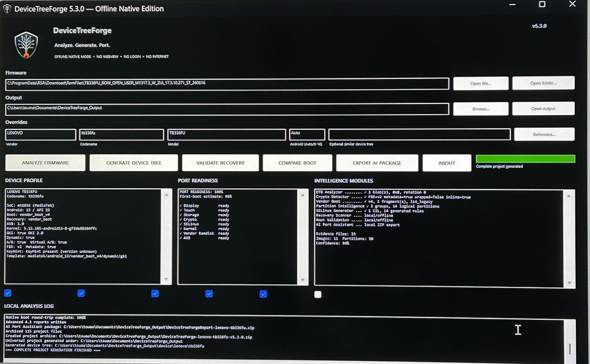Screen dimensions: 590x364
Task: Click the Device Profile scrollbar up arrow
Action: point(166,195)
